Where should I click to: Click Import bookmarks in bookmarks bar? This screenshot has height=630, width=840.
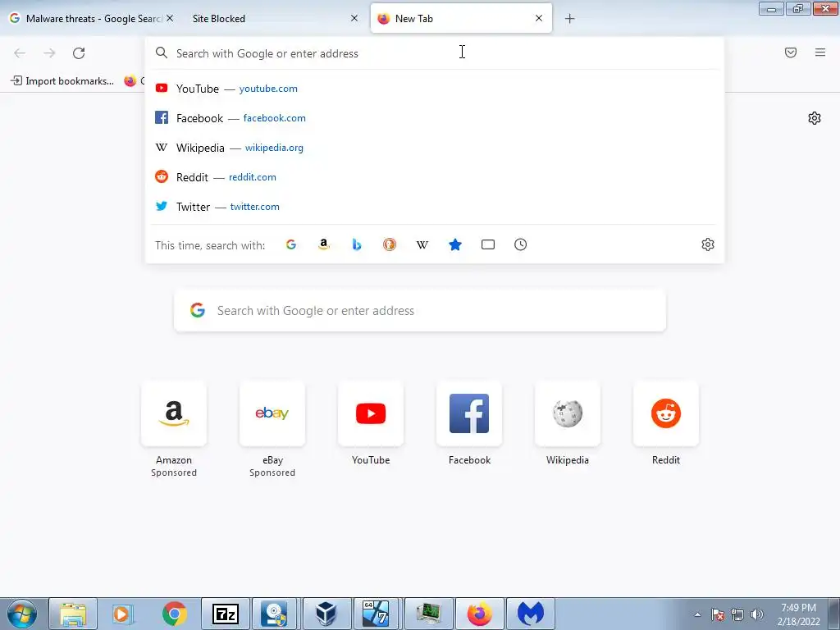62,81
